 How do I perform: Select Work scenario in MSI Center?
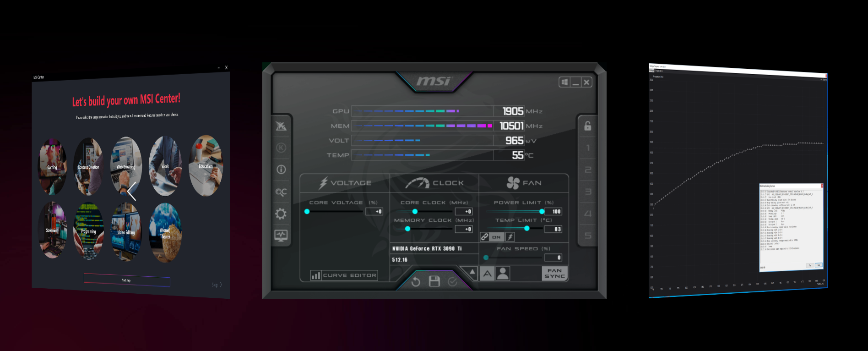coord(165,166)
